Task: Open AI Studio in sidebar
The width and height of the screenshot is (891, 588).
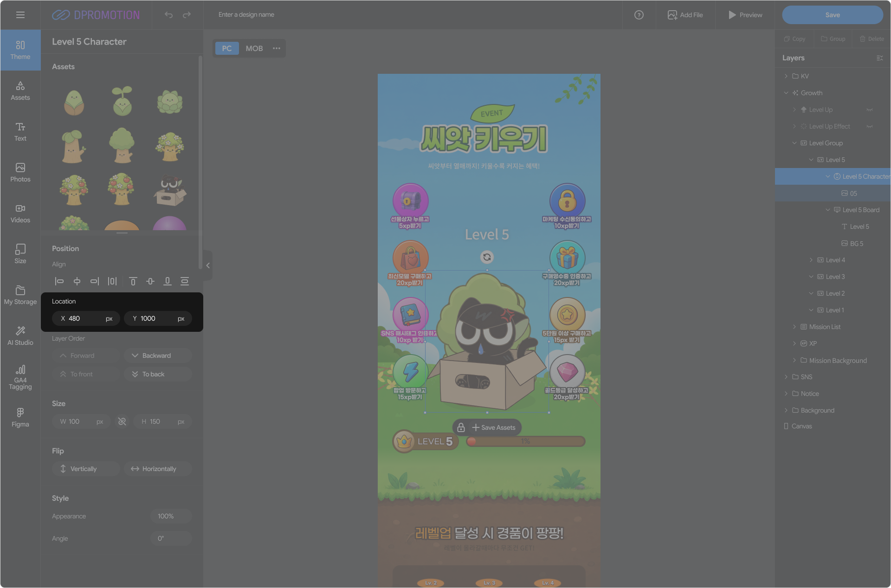Action: coord(20,336)
